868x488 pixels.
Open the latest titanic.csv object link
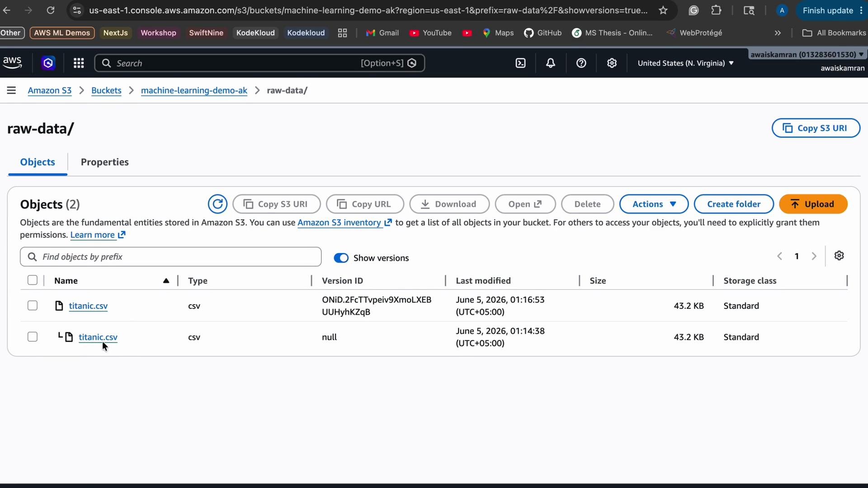(x=88, y=306)
